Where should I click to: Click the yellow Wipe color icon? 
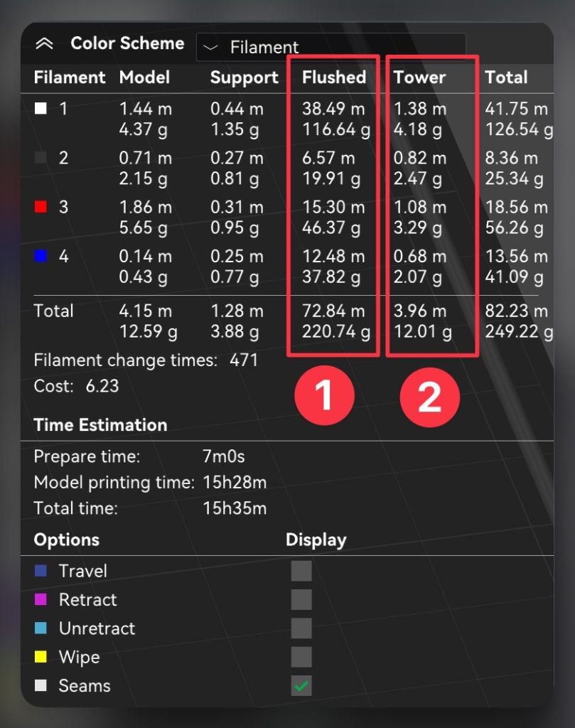point(41,657)
